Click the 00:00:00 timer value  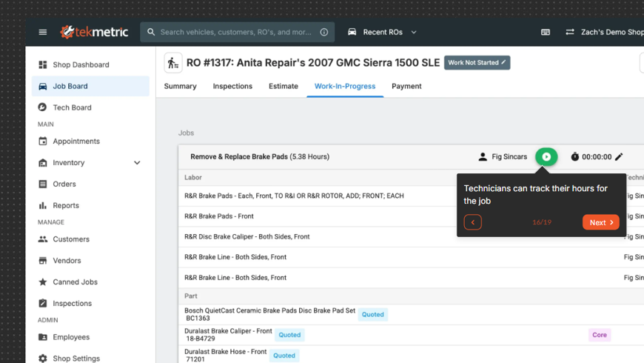(597, 156)
